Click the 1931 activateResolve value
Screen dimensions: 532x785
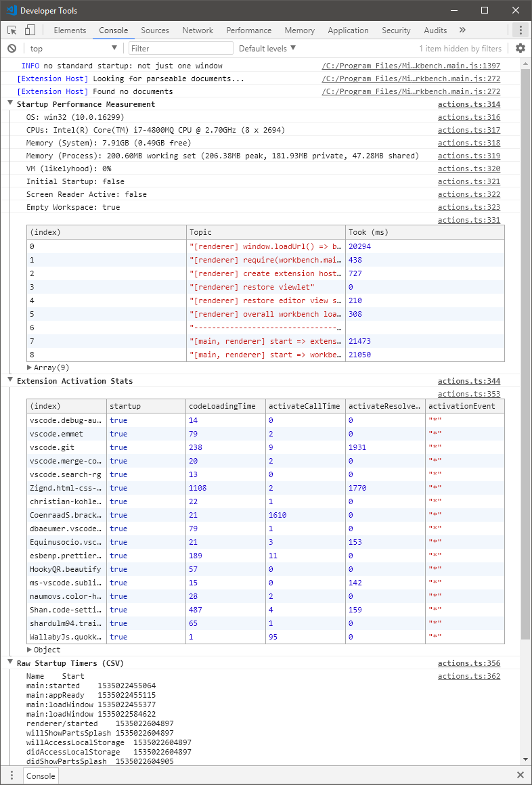[x=357, y=447]
